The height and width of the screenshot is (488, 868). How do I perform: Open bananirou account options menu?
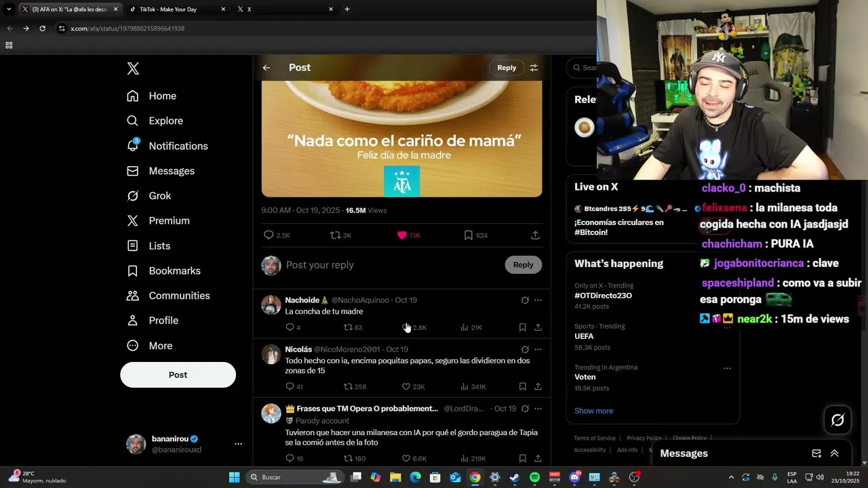pos(238,444)
